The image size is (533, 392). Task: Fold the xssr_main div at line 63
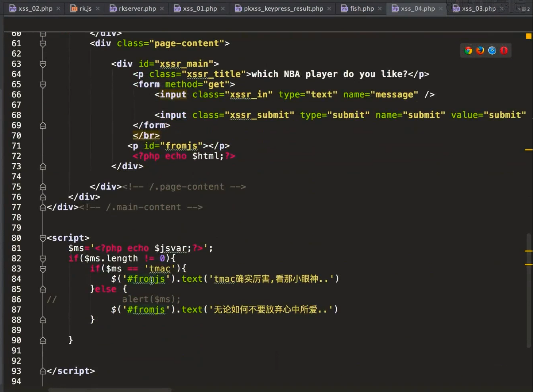(43, 64)
